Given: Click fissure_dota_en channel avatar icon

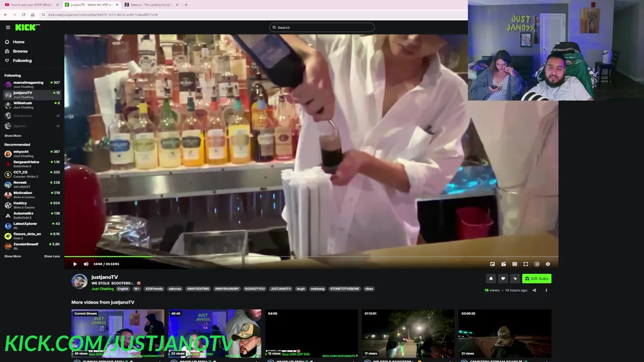Looking at the screenshot, I should coord(8,236).
